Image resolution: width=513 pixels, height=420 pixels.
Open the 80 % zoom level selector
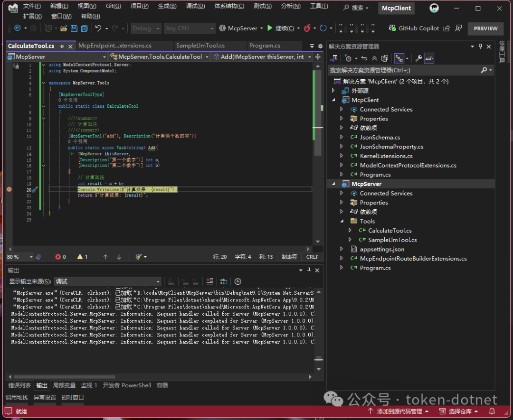pos(20,257)
